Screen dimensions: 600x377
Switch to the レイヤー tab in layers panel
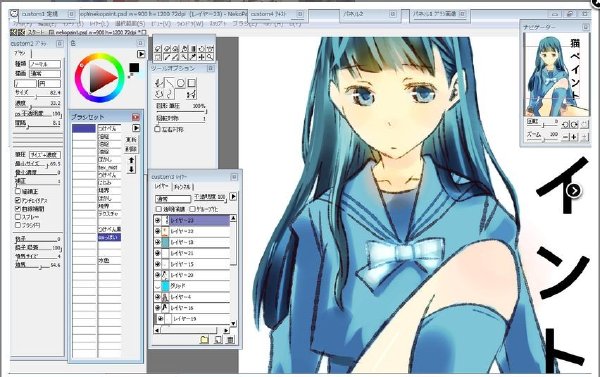tap(161, 186)
